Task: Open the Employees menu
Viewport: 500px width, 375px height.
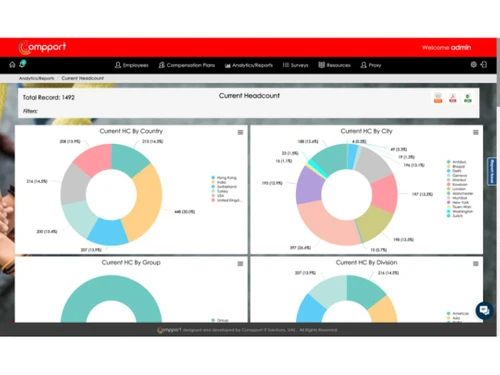Action: pyautogui.click(x=132, y=65)
